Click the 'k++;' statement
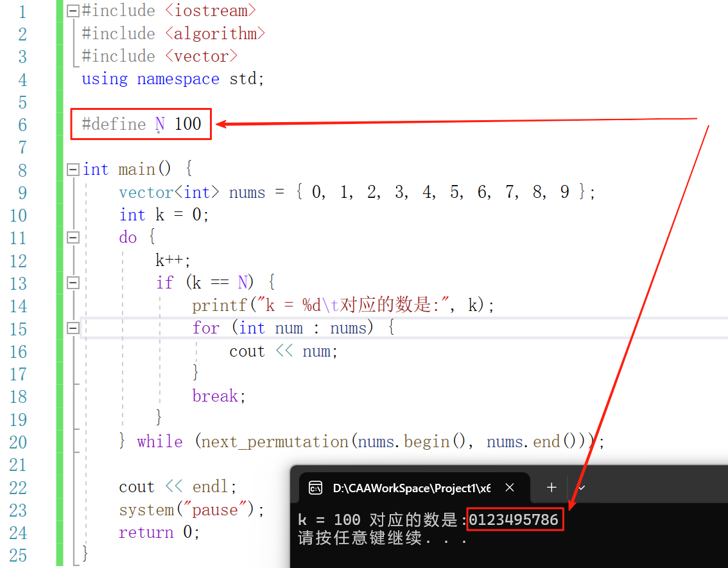This screenshot has height=568, width=728. pos(173,260)
